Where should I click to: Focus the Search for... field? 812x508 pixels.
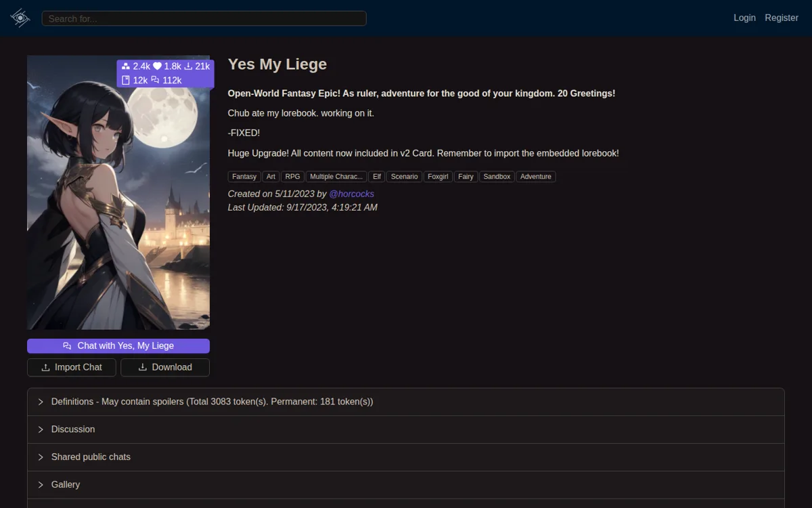tap(204, 18)
